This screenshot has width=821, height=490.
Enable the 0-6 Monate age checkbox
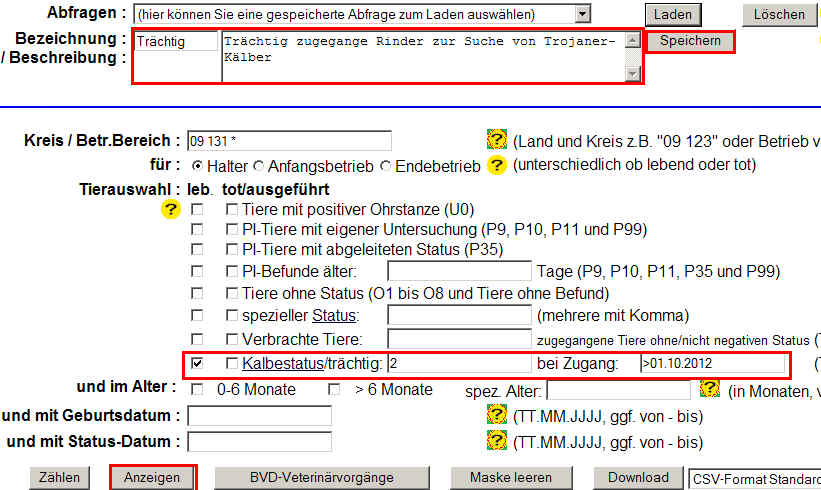coord(198,389)
